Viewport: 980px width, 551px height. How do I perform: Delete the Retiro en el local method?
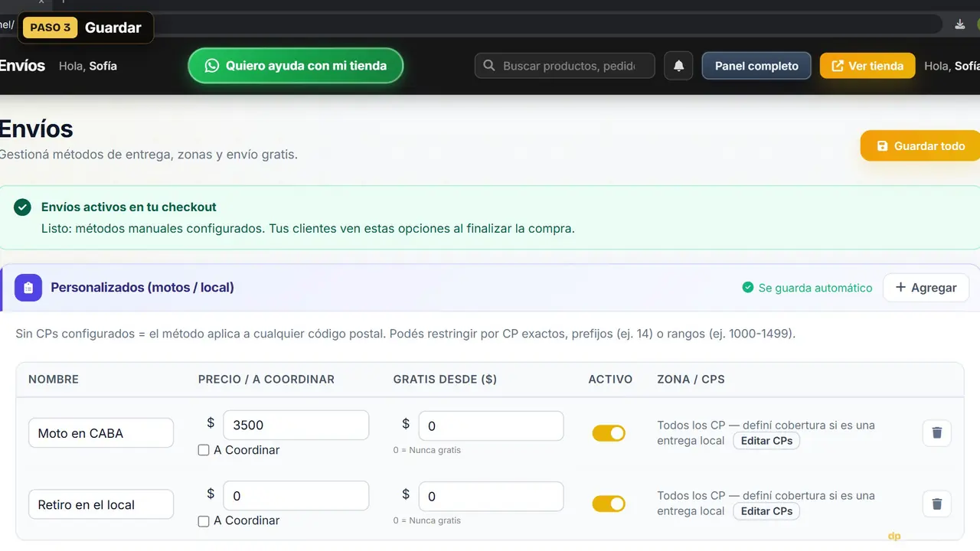[936, 504]
